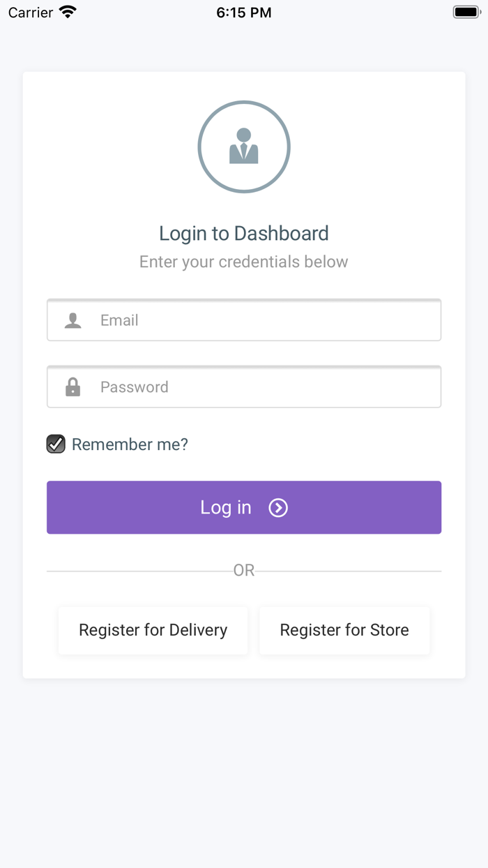Click the divider line right of OR
This screenshot has height=868, width=488.
[349, 571]
